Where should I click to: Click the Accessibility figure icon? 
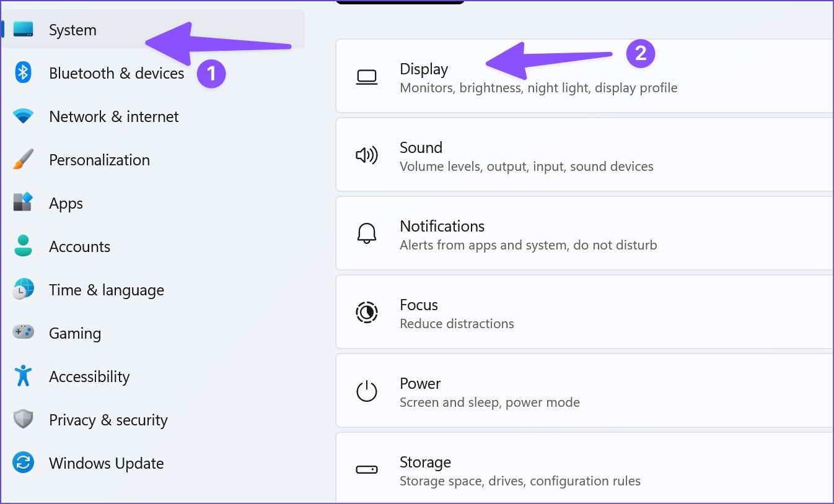pyautogui.click(x=24, y=376)
